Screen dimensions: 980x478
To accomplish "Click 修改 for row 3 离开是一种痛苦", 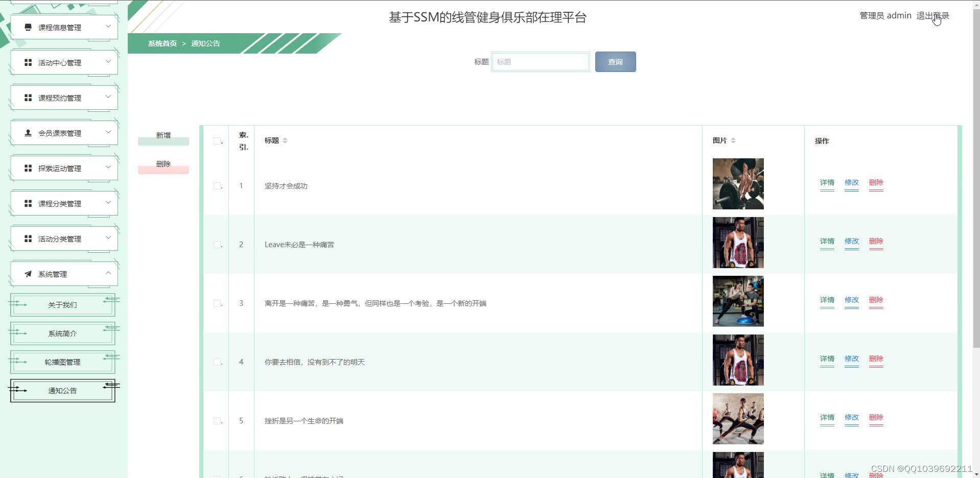I will pos(852,300).
